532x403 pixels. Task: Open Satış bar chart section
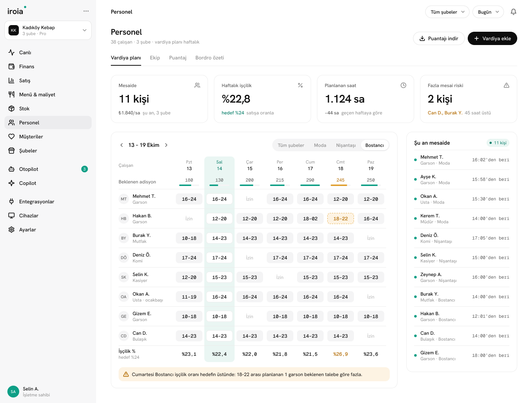pos(48,80)
